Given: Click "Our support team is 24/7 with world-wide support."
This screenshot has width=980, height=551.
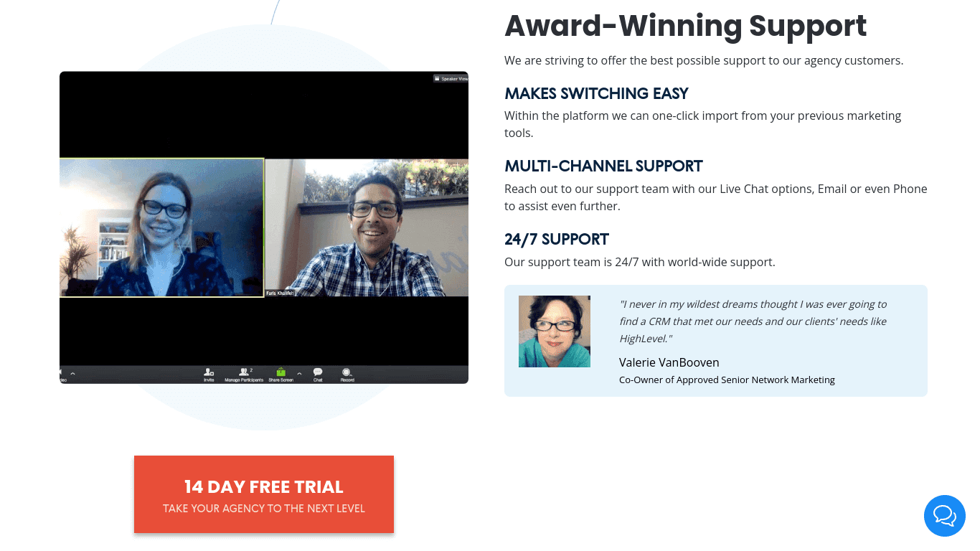Looking at the screenshot, I should coord(640,262).
